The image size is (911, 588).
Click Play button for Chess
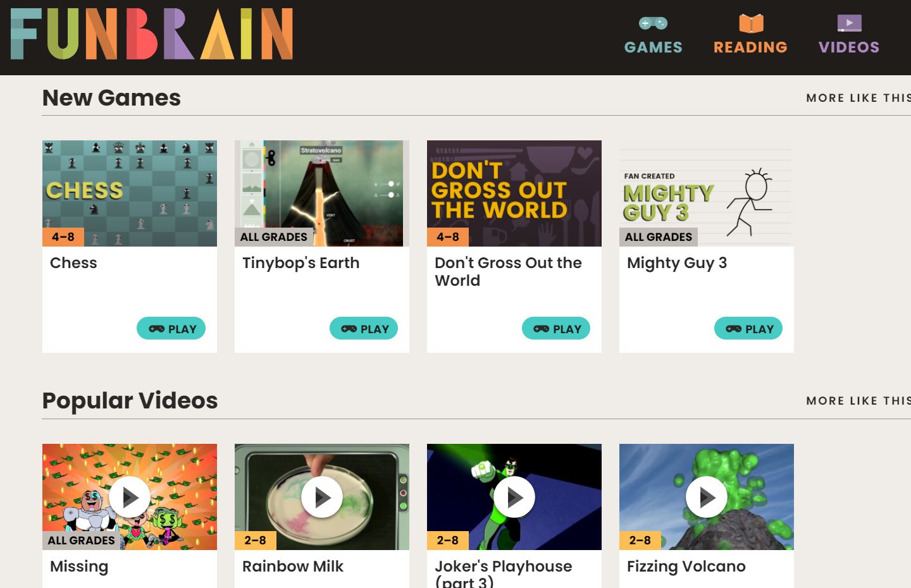(x=171, y=328)
